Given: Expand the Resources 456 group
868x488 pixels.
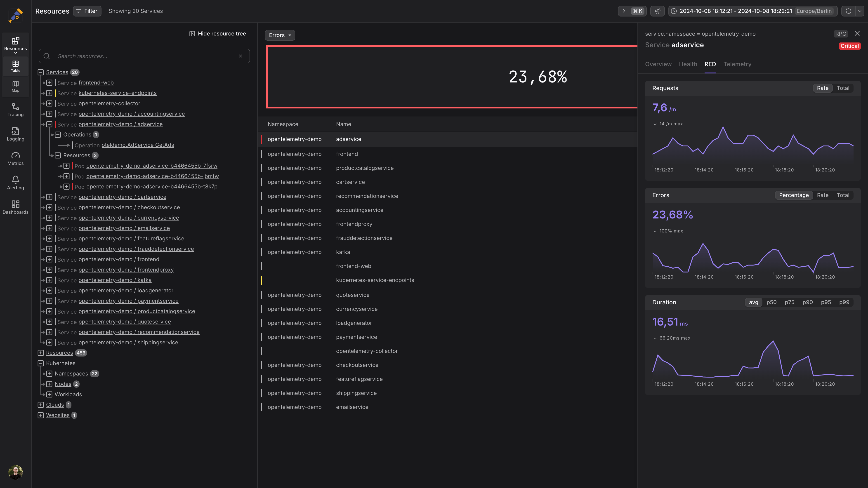Looking at the screenshot, I should 41,353.
